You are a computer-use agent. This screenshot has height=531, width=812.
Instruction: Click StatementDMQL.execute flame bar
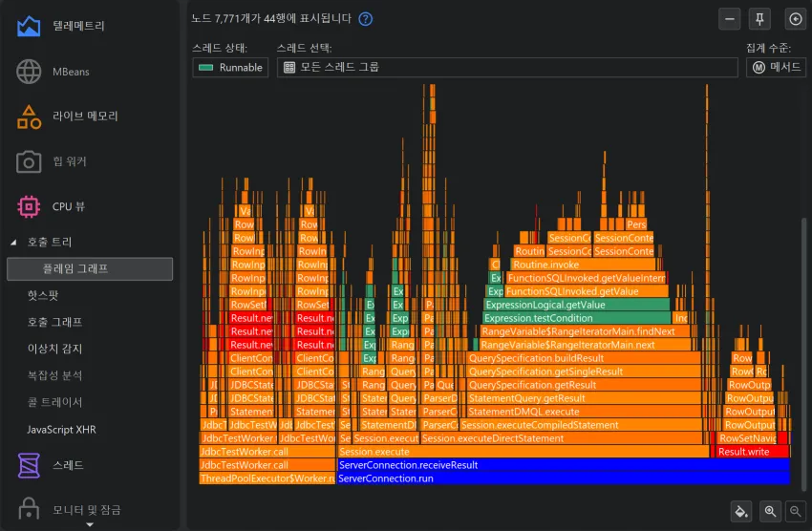pyautogui.click(x=584, y=412)
